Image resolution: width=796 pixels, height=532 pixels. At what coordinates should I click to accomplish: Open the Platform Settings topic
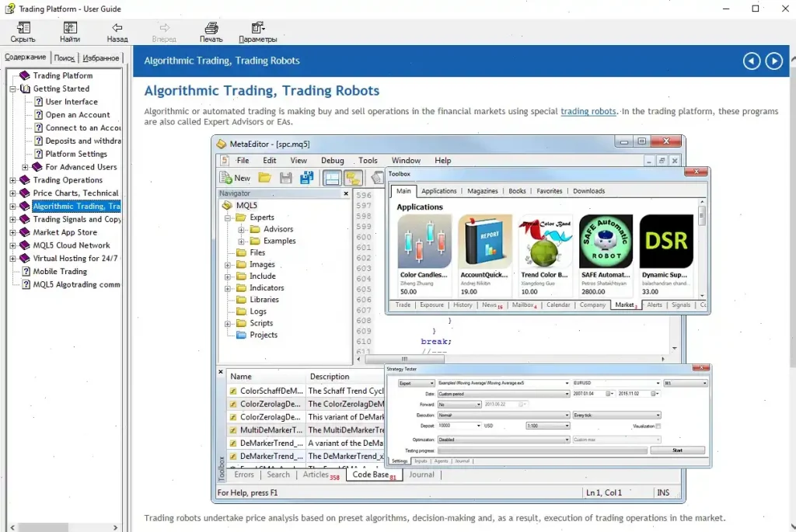pos(76,154)
